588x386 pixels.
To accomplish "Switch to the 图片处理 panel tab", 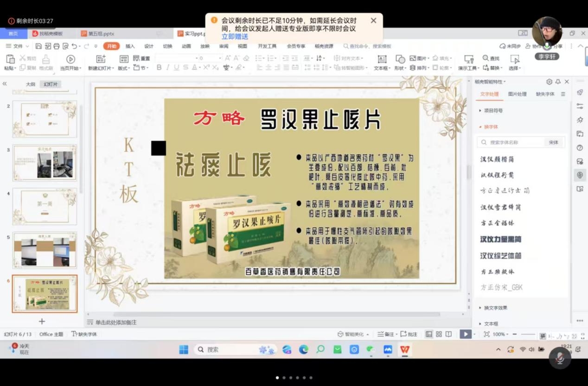I will (x=517, y=94).
